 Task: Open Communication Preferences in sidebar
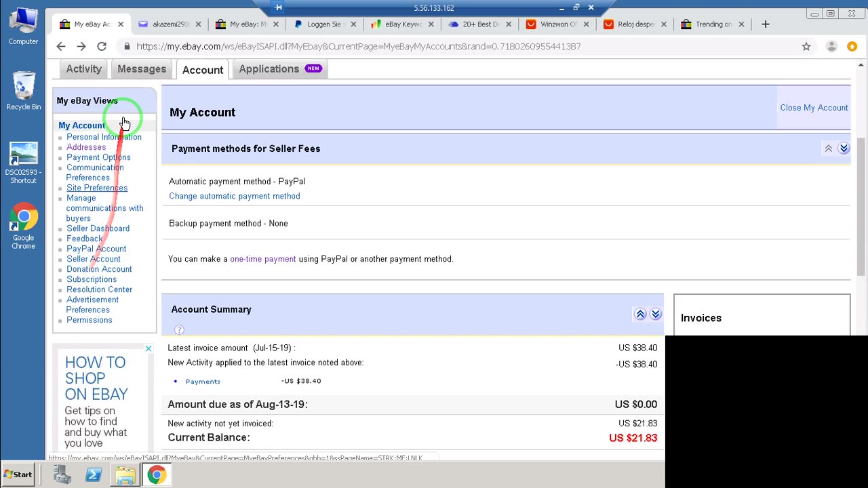[x=95, y=172]
